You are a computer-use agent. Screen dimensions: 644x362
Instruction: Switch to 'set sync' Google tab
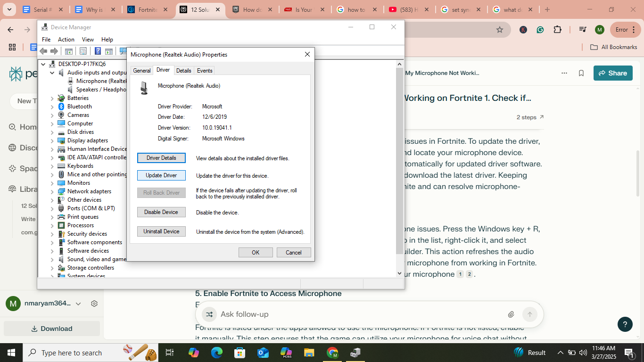click(460, 9)
